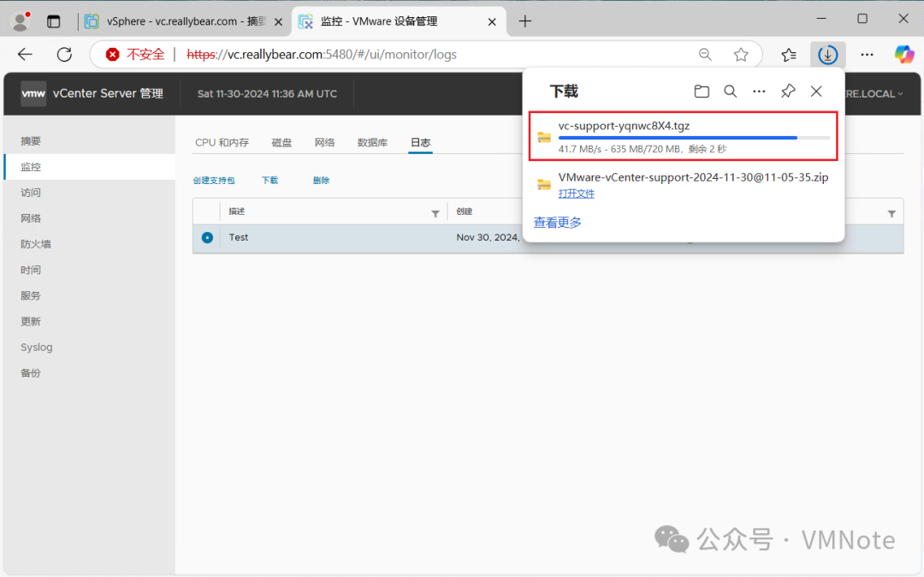Screen dimensions: 924x577
Task: Search downloads in the 下载 panel
Action: (730, 92)
